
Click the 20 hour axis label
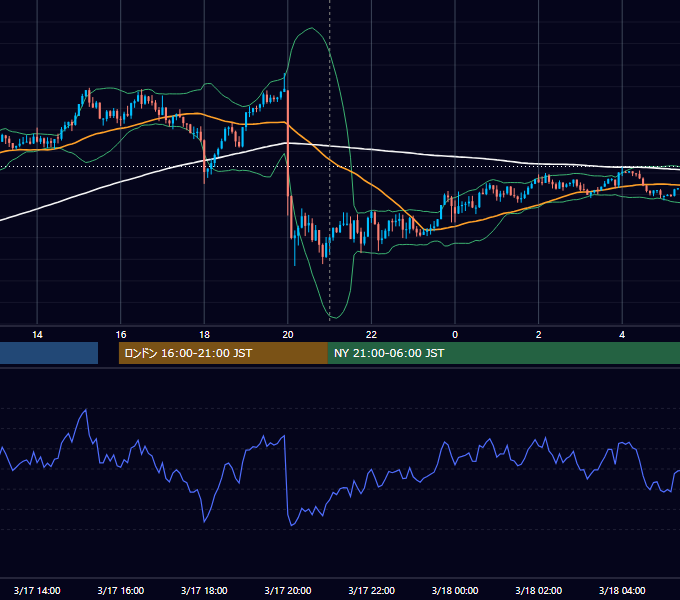(288, 335)
